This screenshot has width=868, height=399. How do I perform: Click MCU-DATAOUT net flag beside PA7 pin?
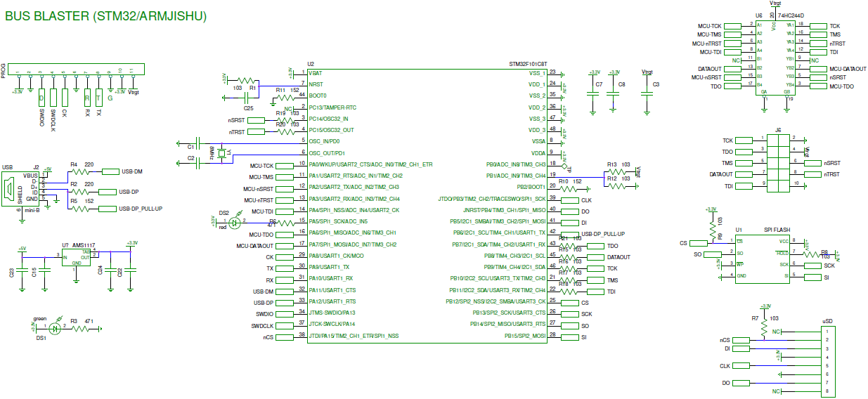(x=283, y=245)
